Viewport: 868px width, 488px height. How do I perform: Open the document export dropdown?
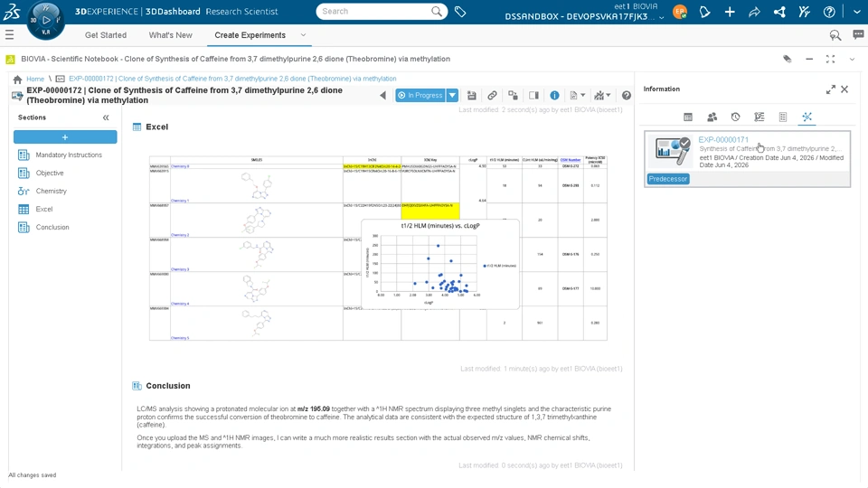tap(578, 95)
